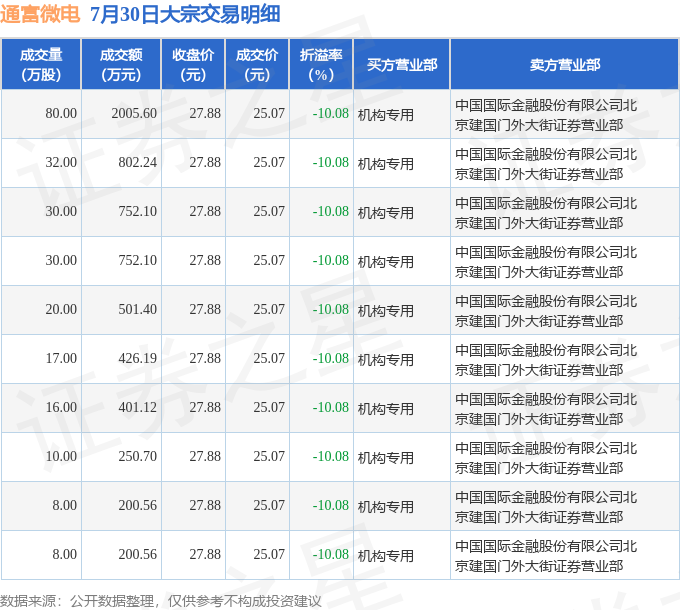Select the 80.00 volume cell
The width and height of the screenshot is (680, 610).
tap(61, 114)
